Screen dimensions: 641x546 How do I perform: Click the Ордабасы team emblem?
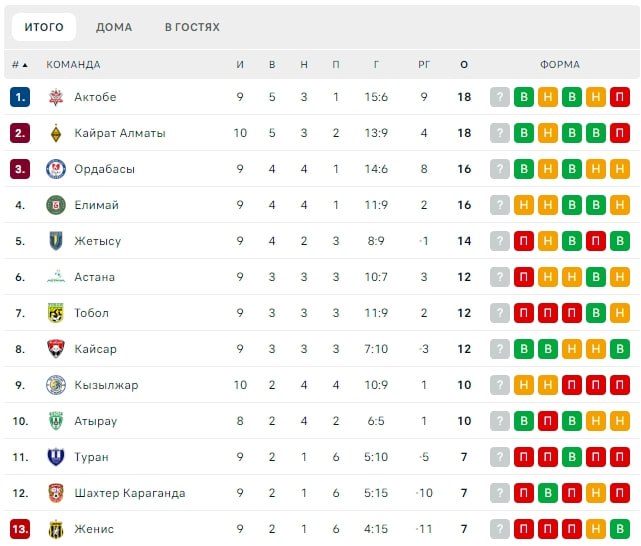(56, 169)
